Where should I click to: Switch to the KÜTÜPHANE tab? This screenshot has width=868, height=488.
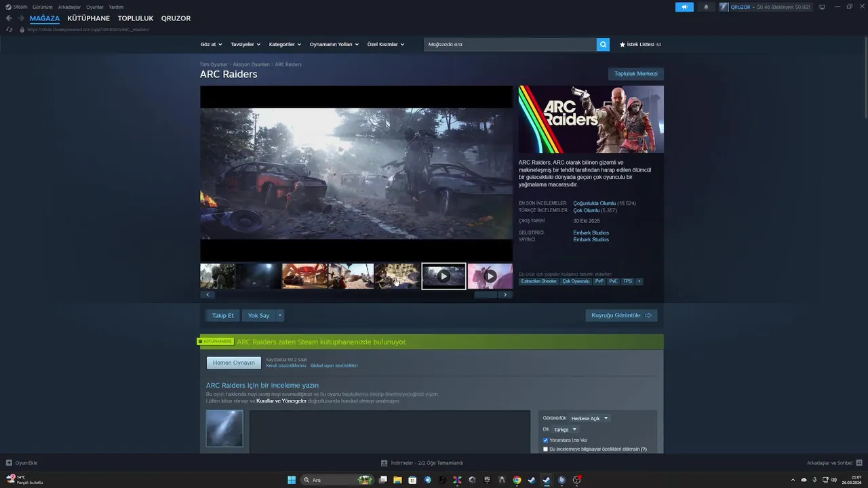pos(88,18)
